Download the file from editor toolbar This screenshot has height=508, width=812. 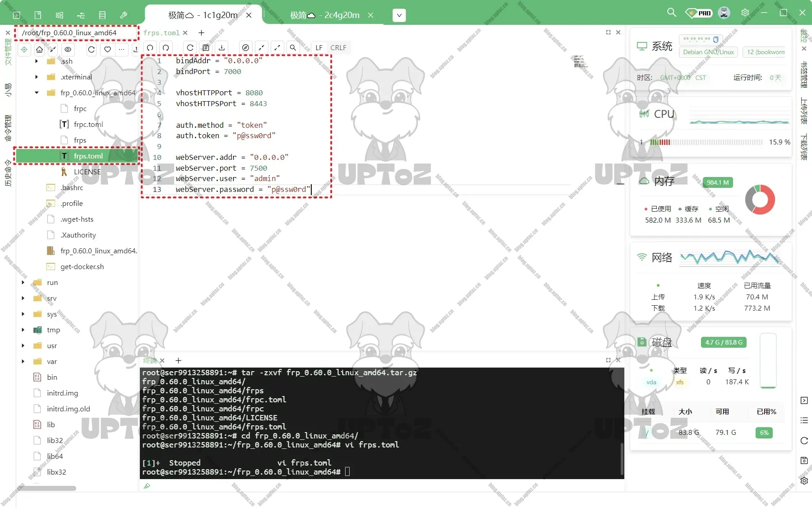[221, 47]
